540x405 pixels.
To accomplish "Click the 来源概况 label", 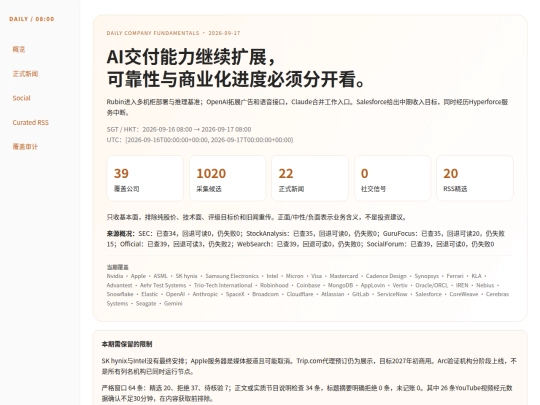I will pyautogui.click(x=121, y=233).
